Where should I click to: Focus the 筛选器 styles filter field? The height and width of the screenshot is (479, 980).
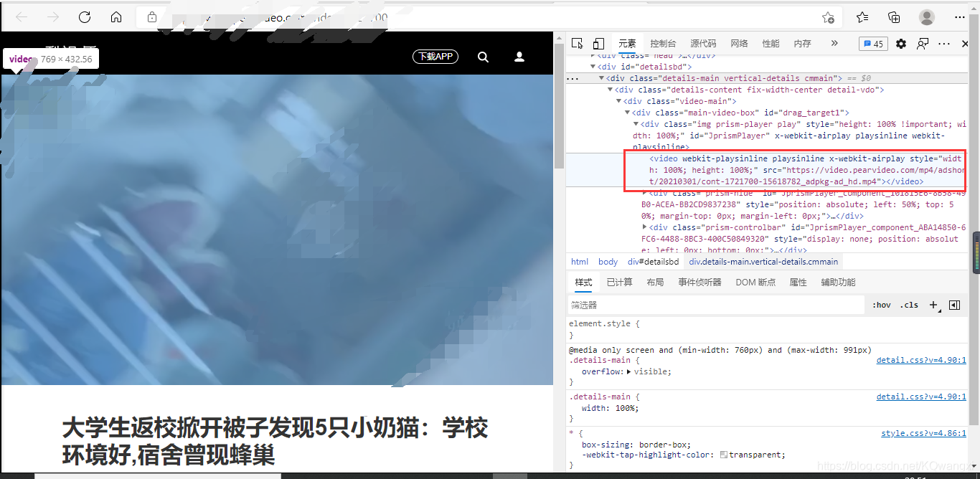pos(716,305)
